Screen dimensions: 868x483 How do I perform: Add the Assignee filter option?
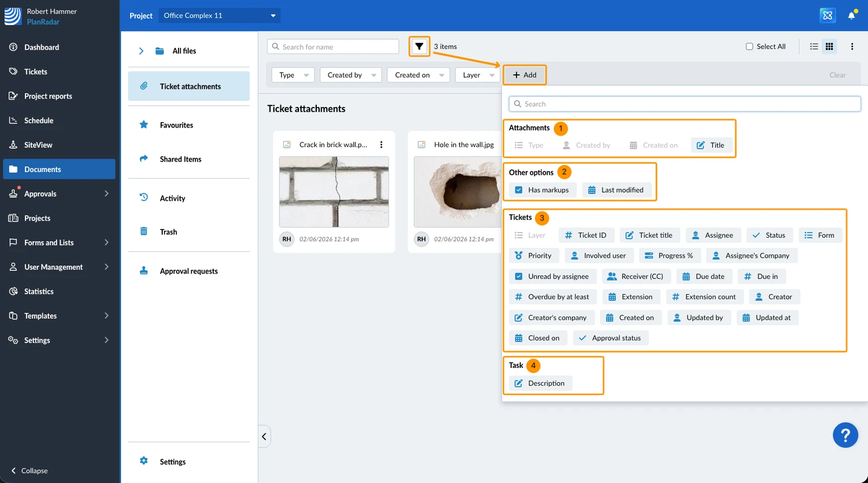(x=713, y=235)
